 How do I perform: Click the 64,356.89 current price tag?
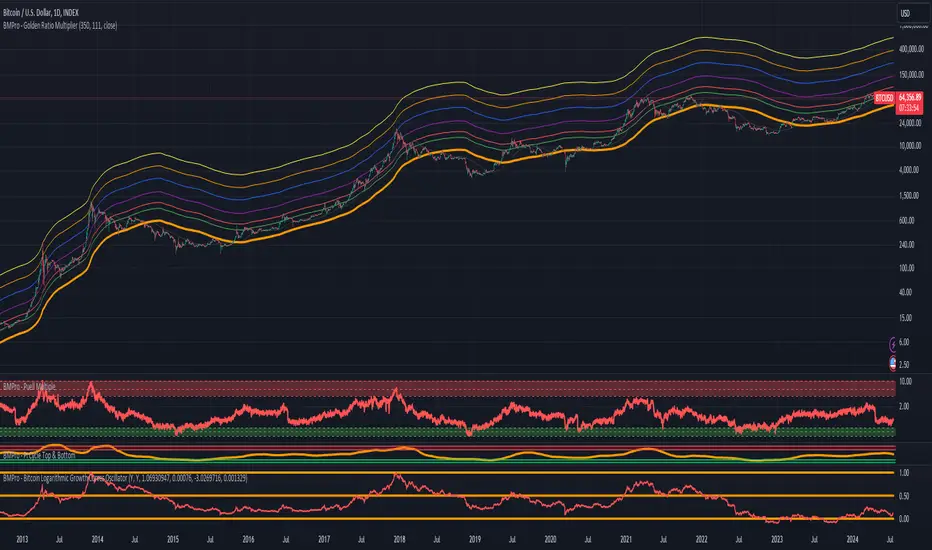pyautogui.click(x=909, y=97)
